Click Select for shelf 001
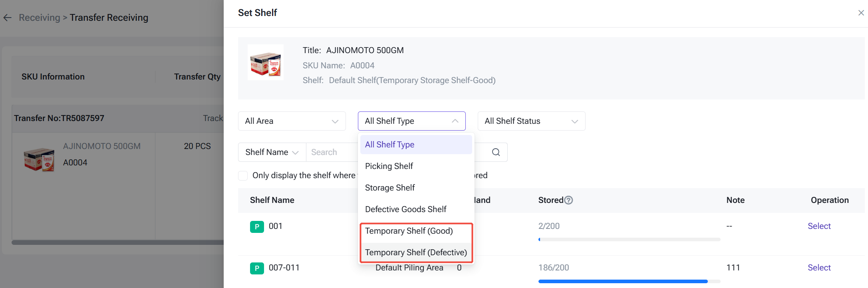The height and width of the screenshot is (288, 868). (x=819, y=226)
